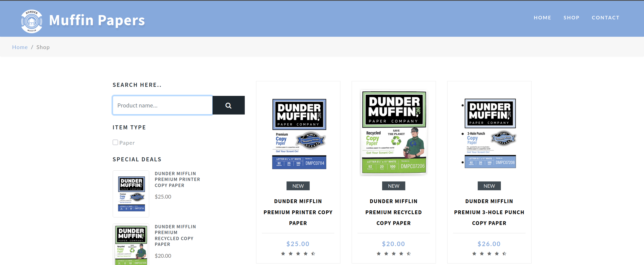644x265 pixels.
Task: Click the $20.00 special deal price
Action: click(163, 256)
